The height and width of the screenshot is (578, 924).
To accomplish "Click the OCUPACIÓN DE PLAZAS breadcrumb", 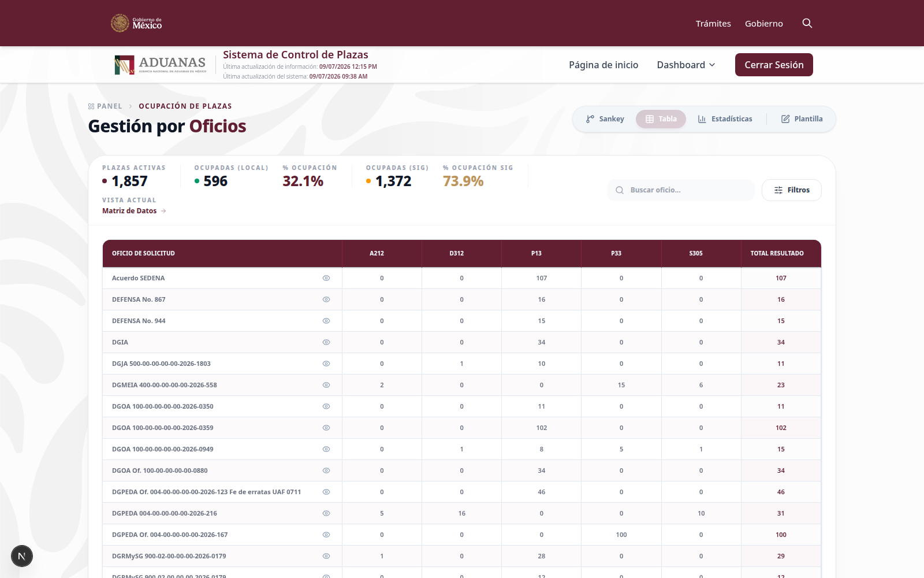I will tap(185, 106).
